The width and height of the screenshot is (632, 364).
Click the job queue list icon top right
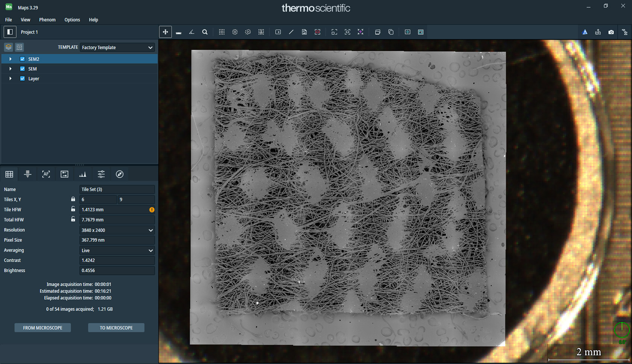pos(624,32)
